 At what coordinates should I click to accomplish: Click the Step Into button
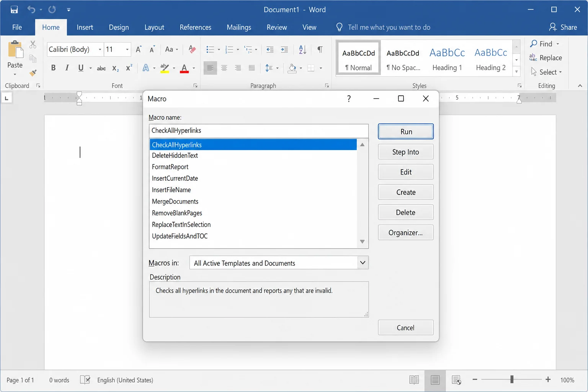406,152
